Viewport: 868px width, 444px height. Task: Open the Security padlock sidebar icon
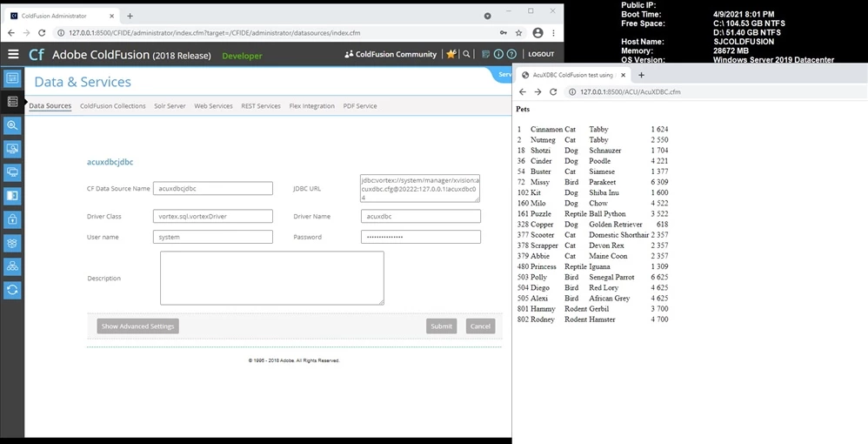point(12,219)
